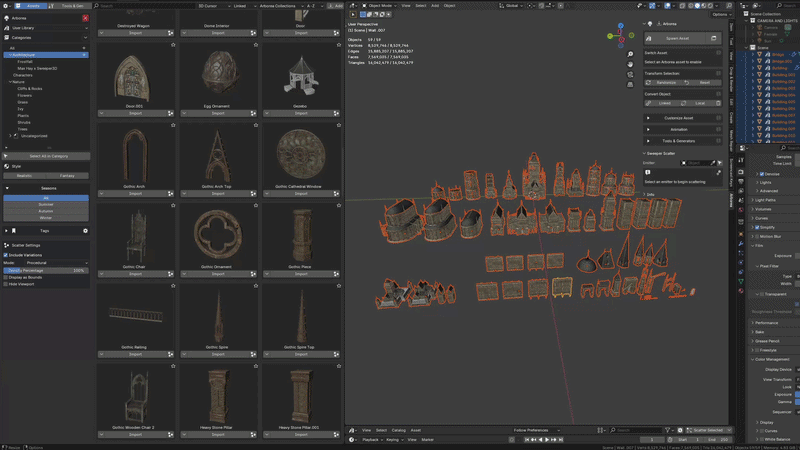Select the Realistic style toggle
Viewport: 800px width, 450px height.
click(24, 176)
